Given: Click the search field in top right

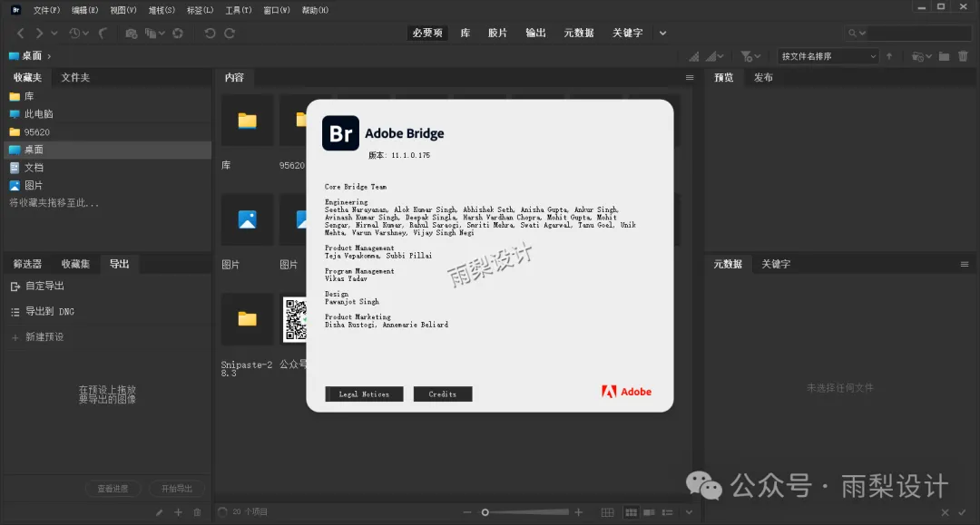Looking at the screenshot, I should (918, 33).
